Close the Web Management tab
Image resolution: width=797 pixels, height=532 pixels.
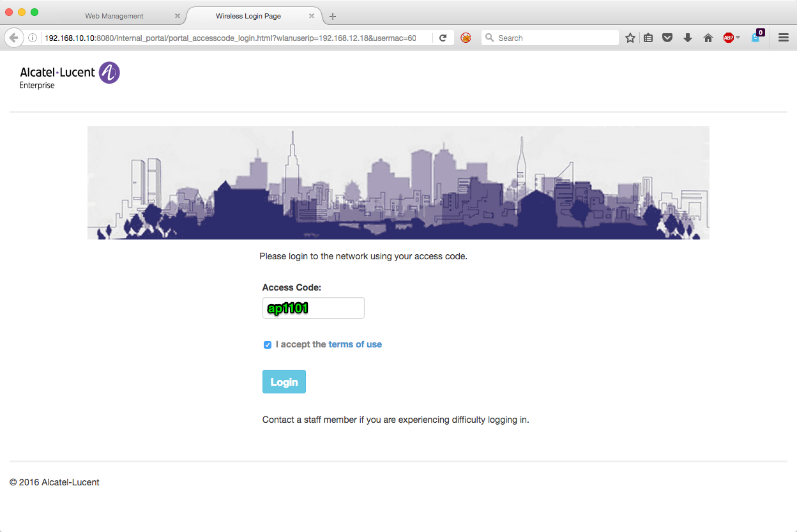178,16
